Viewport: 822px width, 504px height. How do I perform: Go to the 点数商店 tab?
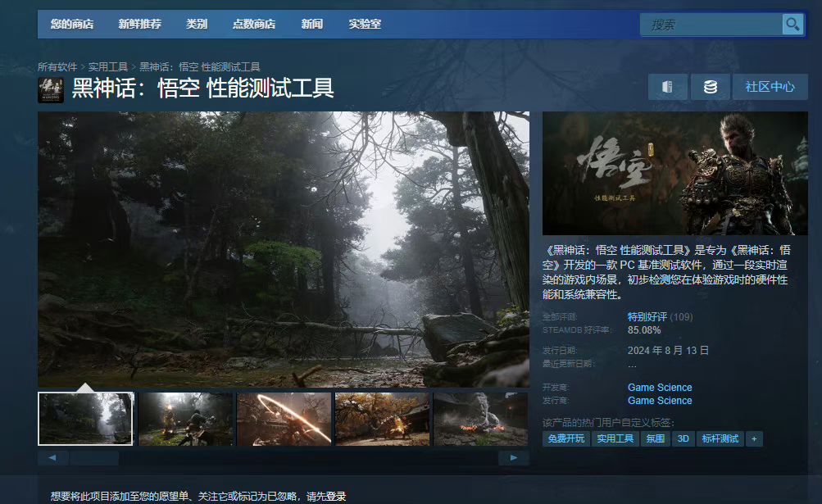[x=254, y=24]
